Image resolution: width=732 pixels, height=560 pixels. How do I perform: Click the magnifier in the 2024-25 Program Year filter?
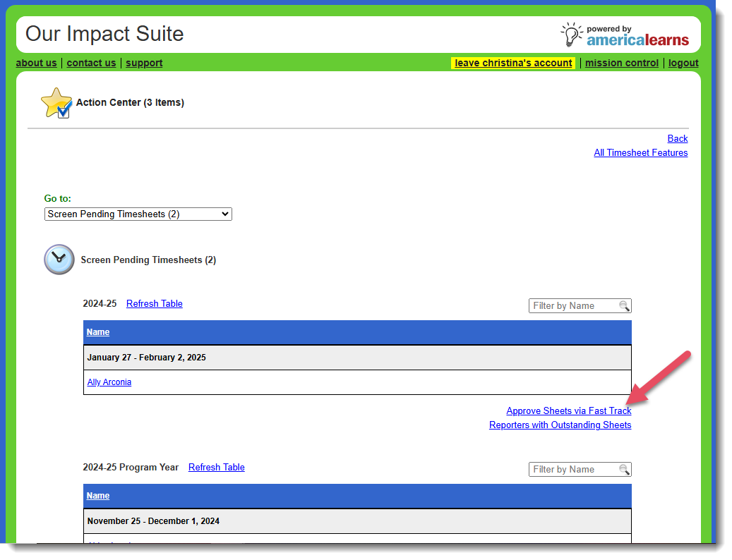(x=624, y=470)
